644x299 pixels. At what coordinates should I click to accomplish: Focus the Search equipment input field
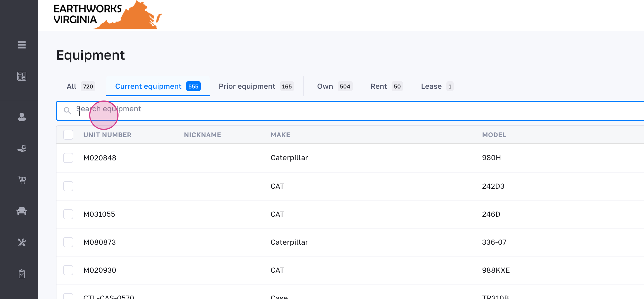[x=335, y=111]
